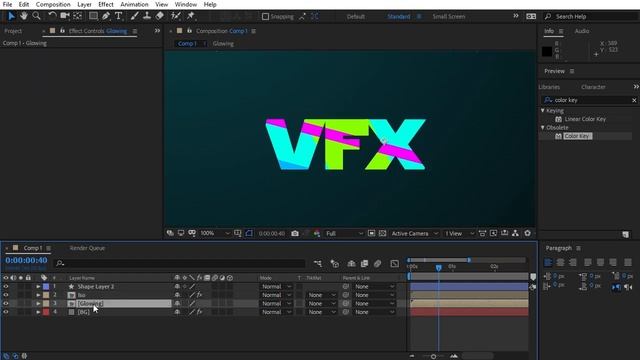Toggle the Glowing layer eye icon
This screenshot has width=640, height=360.
click(x=6, y=304)
